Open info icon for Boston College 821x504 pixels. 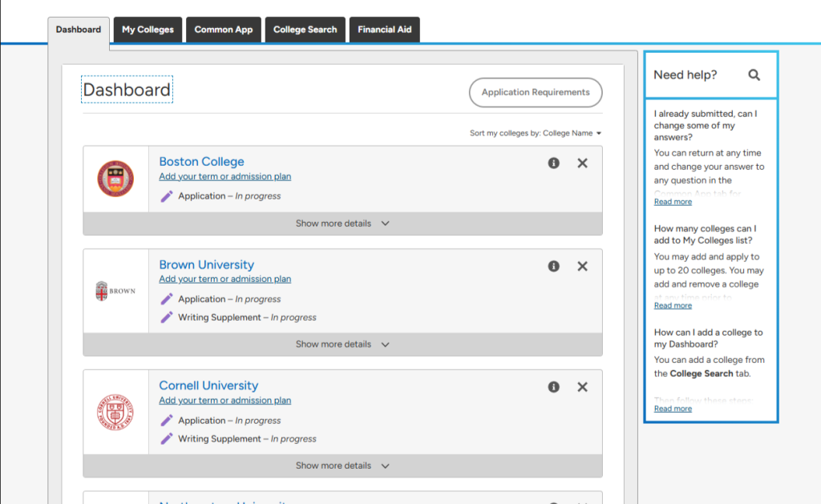click(553, 163)
